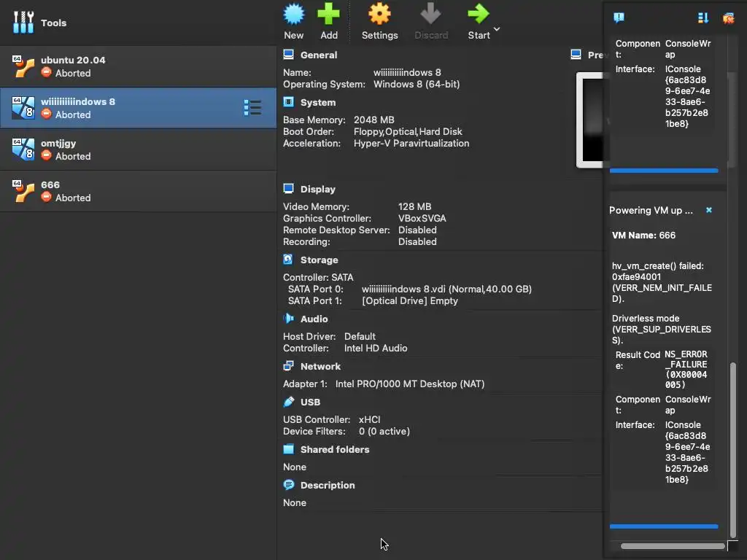This screenshot has width=747, height=560.
Task: Click the USB Controller value xHCI
Action: tap(369, 419)
